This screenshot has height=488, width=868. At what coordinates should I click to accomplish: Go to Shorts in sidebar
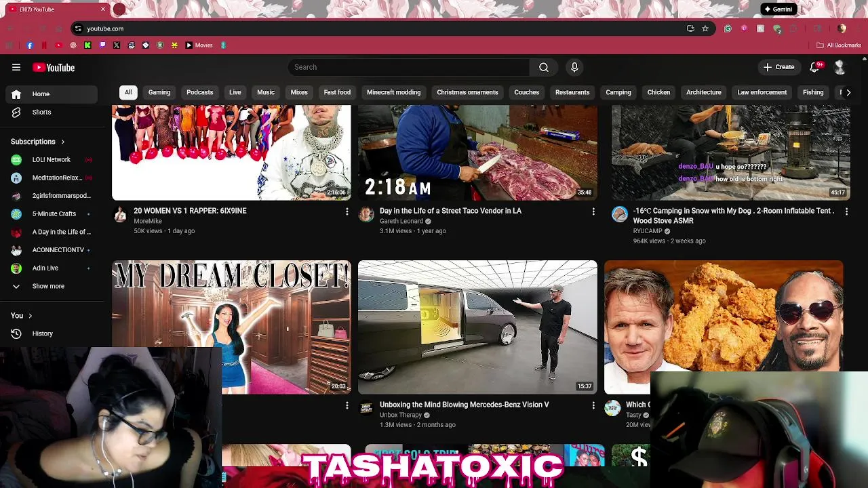coord(52,113)
